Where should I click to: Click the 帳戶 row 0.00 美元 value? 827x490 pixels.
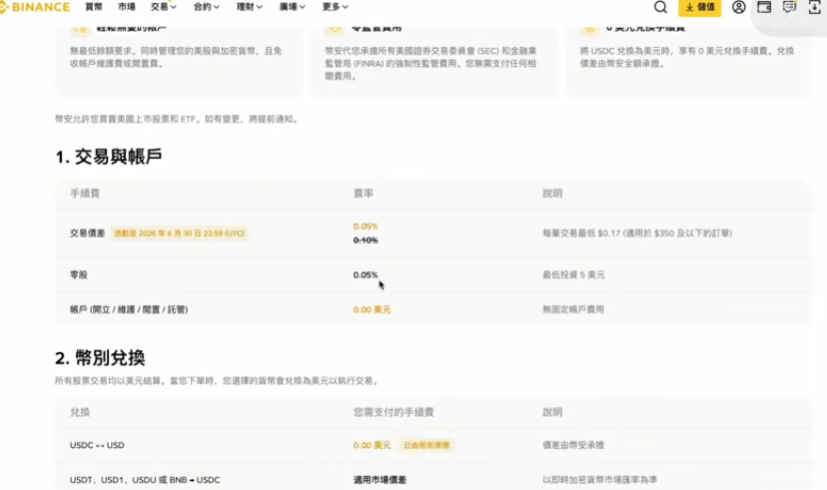tap(372, 310)
